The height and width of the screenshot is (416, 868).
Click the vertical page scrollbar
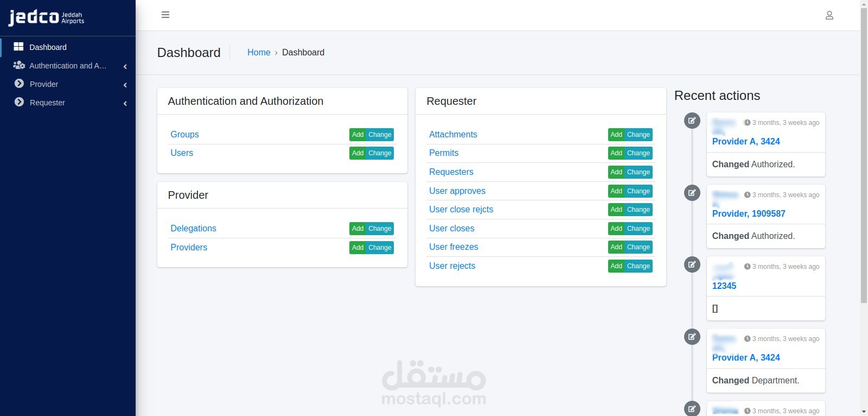864,155
